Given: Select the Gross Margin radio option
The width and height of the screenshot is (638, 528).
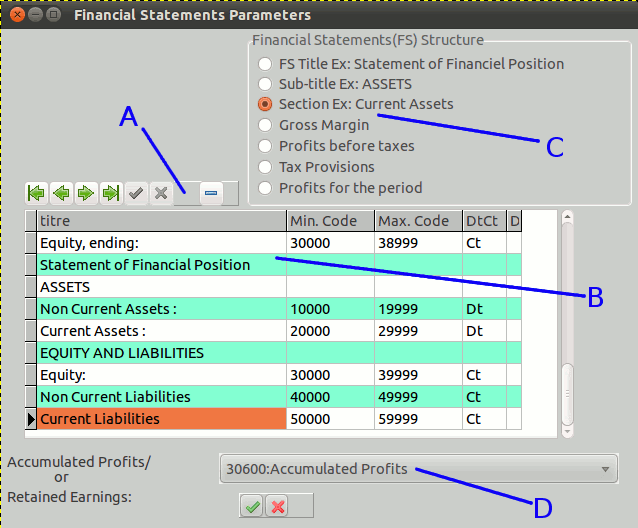Looking at the screenshot, I should pos(265,125).
